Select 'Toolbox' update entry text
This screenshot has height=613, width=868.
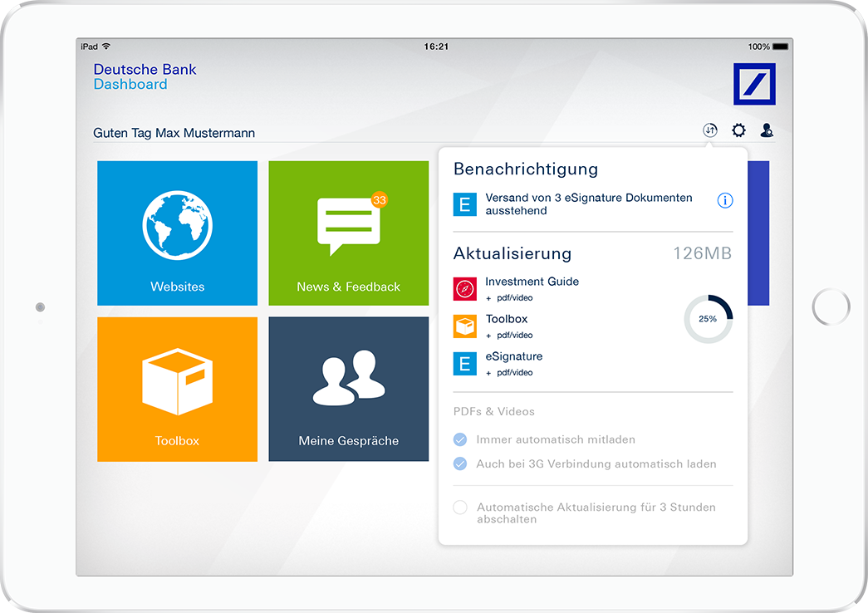(507, 319)
